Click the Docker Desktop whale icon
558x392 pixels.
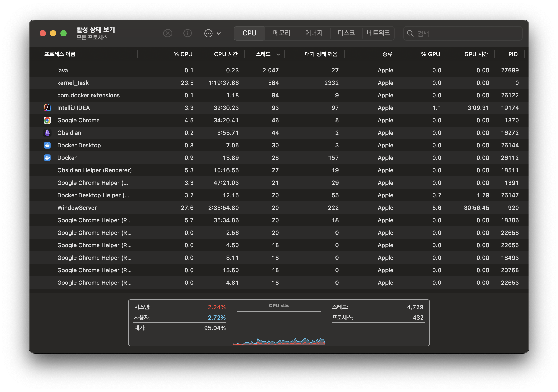click(47, 145)
